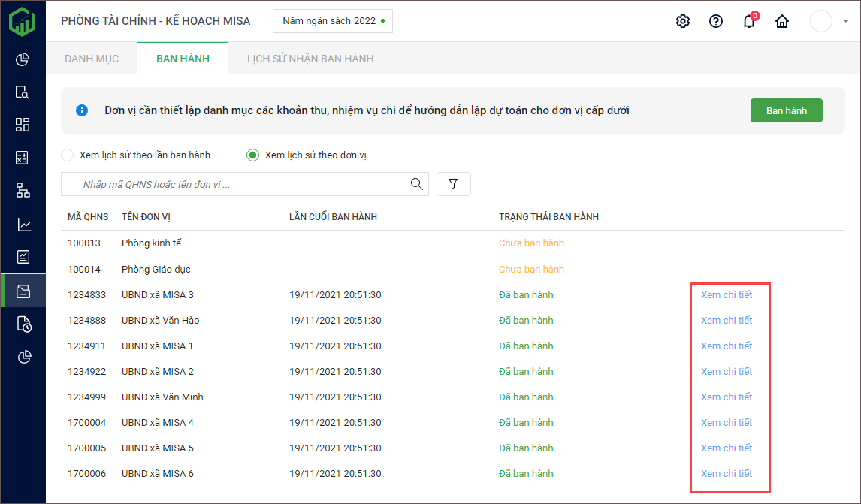Open Xem chi tiết for UBND xã Văn Minh
The width and height of the screenshot is (861, 504).
(727, 397)
